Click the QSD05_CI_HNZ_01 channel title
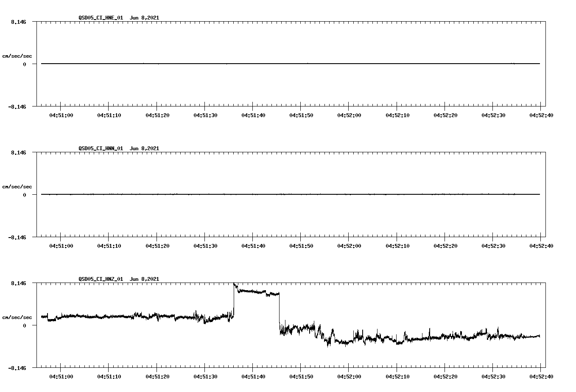Viewport: 576px width, 392px height. [x=101, y=279]
